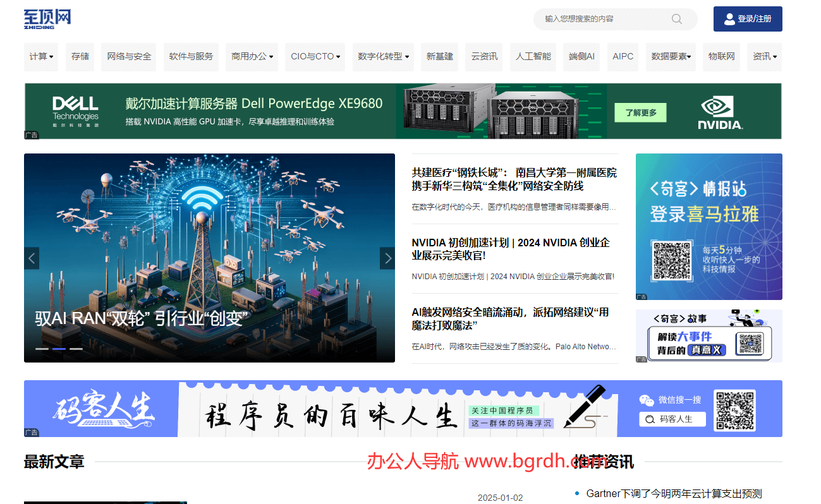Select the first carousel indicator dash
Screen dimensions: 821x504
click(42, 349)
